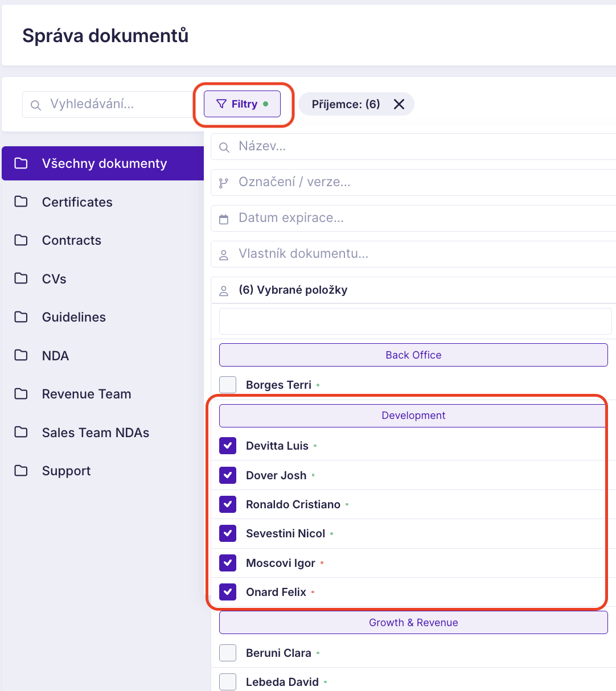Toggle the Filtry button

pyautogui.click(x=243, y=104)
